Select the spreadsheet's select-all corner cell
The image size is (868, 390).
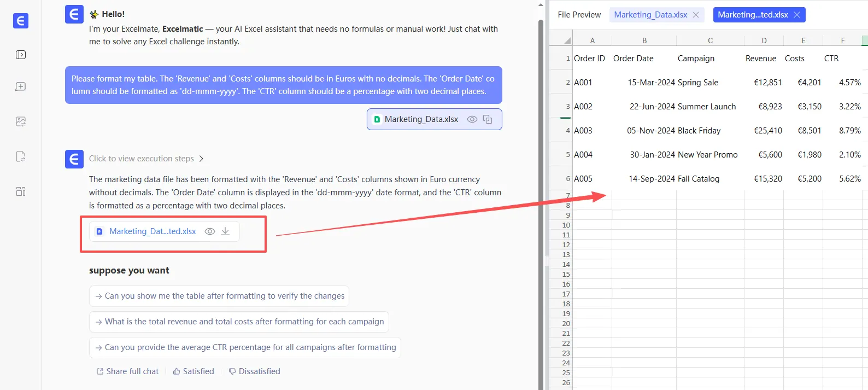coord(566,40)
